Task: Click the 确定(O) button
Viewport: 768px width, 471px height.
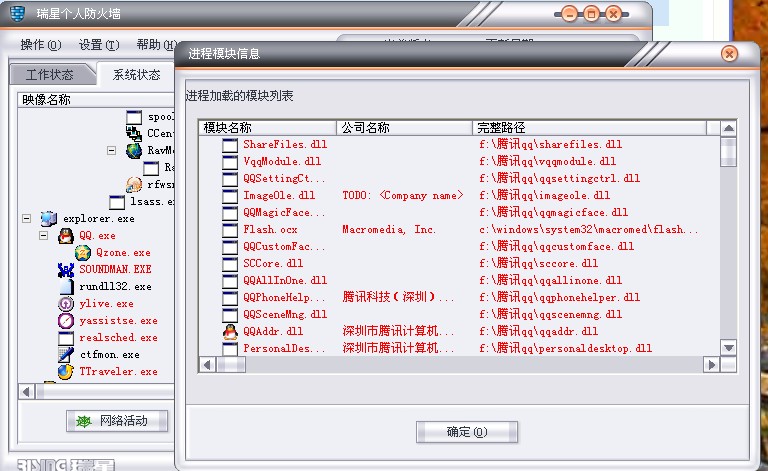Action: coord(467,432)
